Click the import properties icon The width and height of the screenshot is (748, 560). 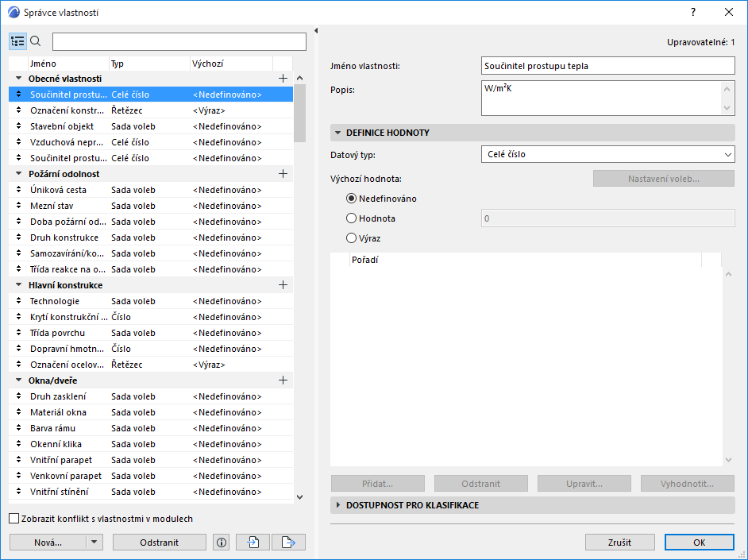tap(253, 543)
